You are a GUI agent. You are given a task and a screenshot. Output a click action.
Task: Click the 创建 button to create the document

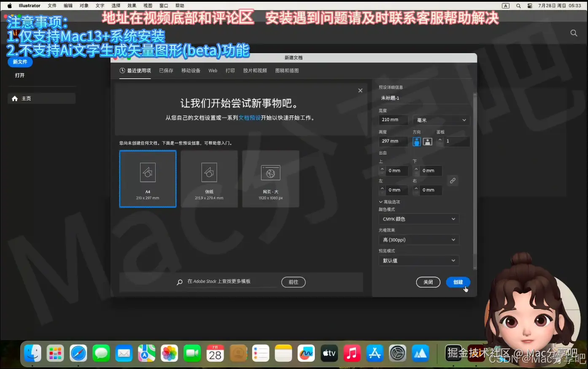point(458,282)
